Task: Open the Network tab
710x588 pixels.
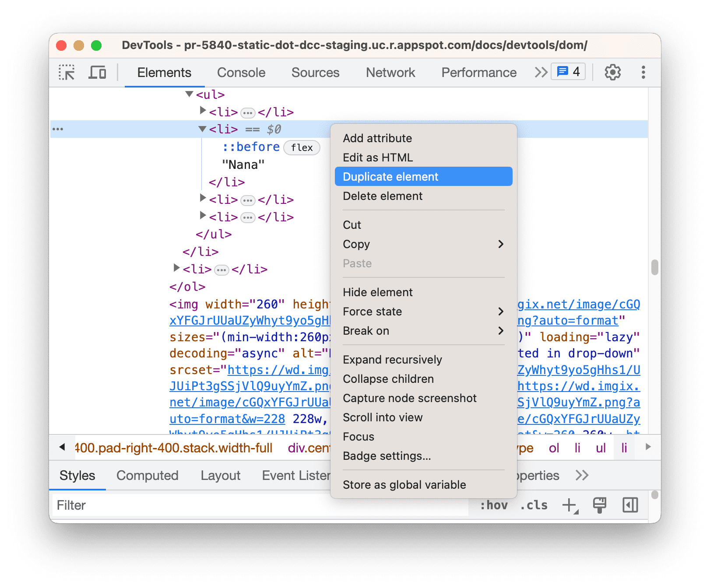Action: coord(390,73)
